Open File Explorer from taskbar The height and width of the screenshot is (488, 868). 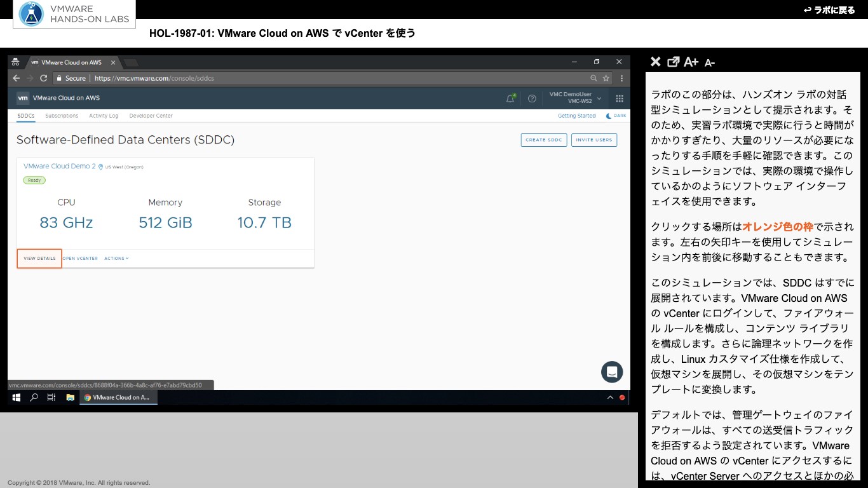71,398
